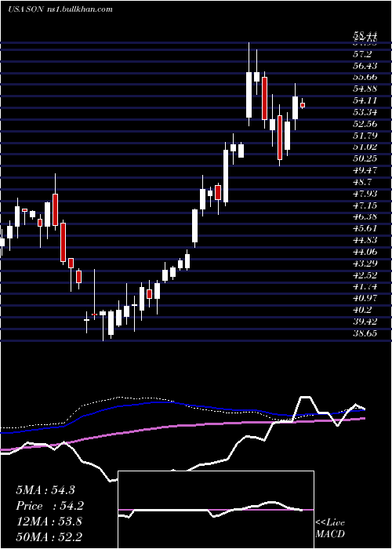This screenshot has height=549, width=392.
Task: Click the 'Price : 54.2' readout
Action: point(50,506)
